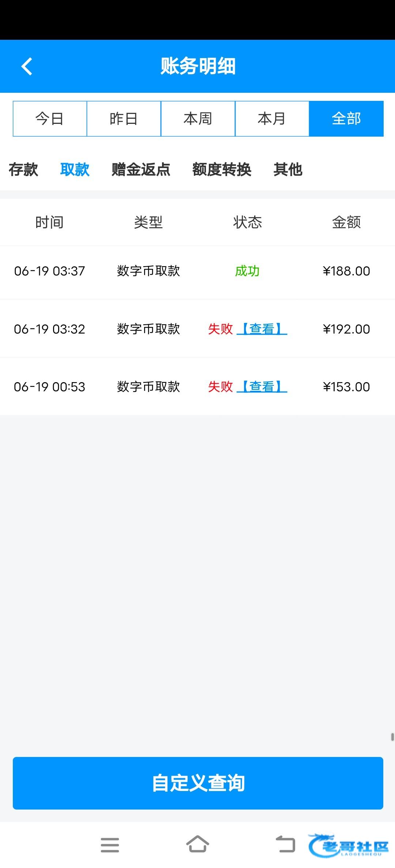
Task: Select the 昨日 date filter
Action: tap(124, 119)
